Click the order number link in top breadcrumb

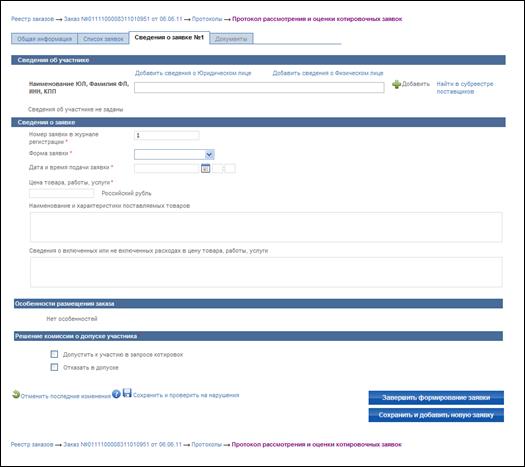pos(123,19)
